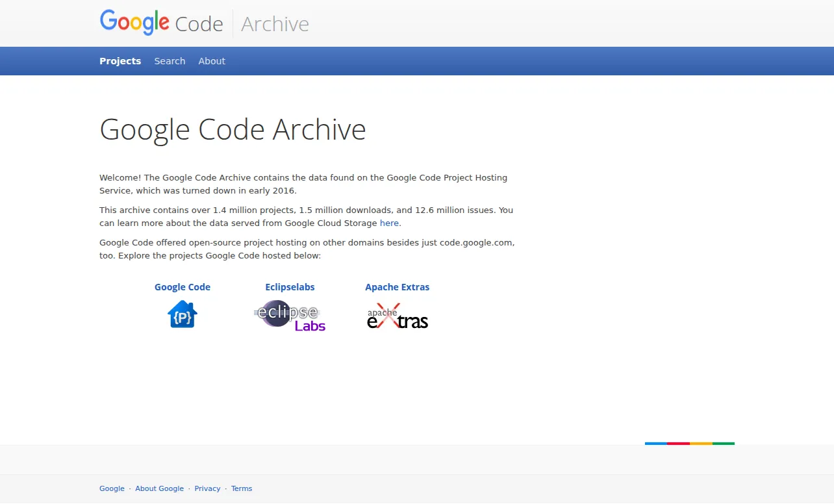Open the Privacy footer link
The height and width of the screenshot is (504, 834).
click(x=208, y=488)
